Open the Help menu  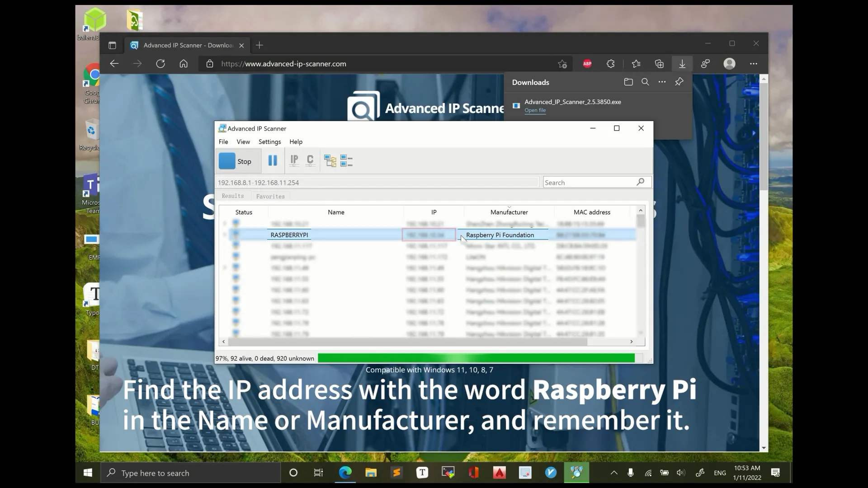pos(296,142)
